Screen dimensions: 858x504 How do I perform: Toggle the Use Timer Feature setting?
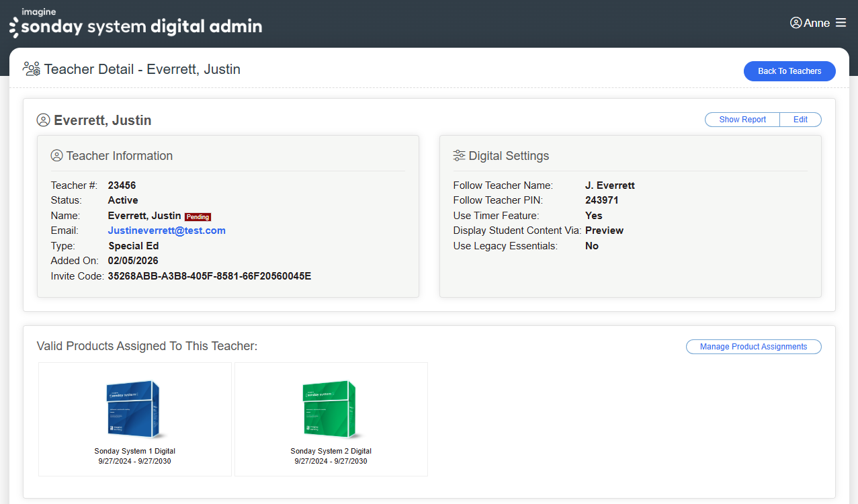coord(593,215)
